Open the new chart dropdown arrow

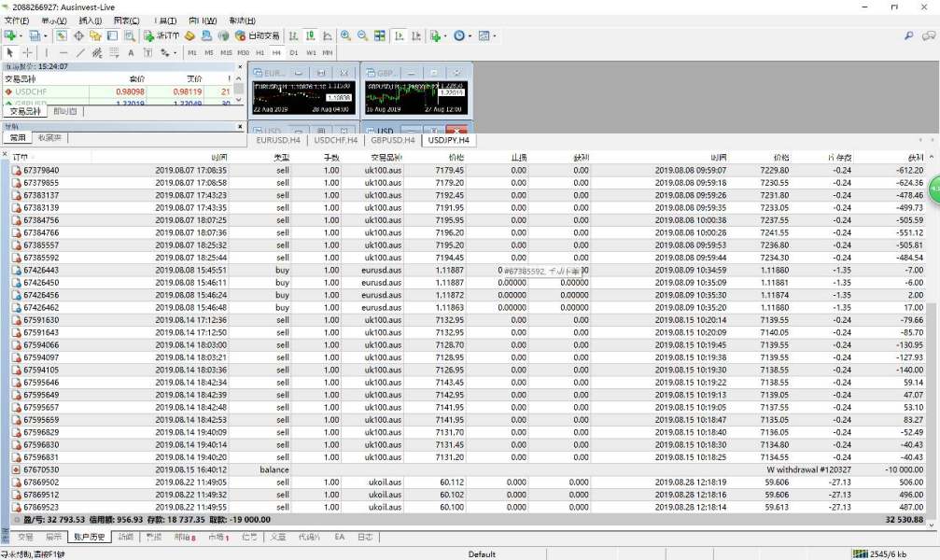21,36
